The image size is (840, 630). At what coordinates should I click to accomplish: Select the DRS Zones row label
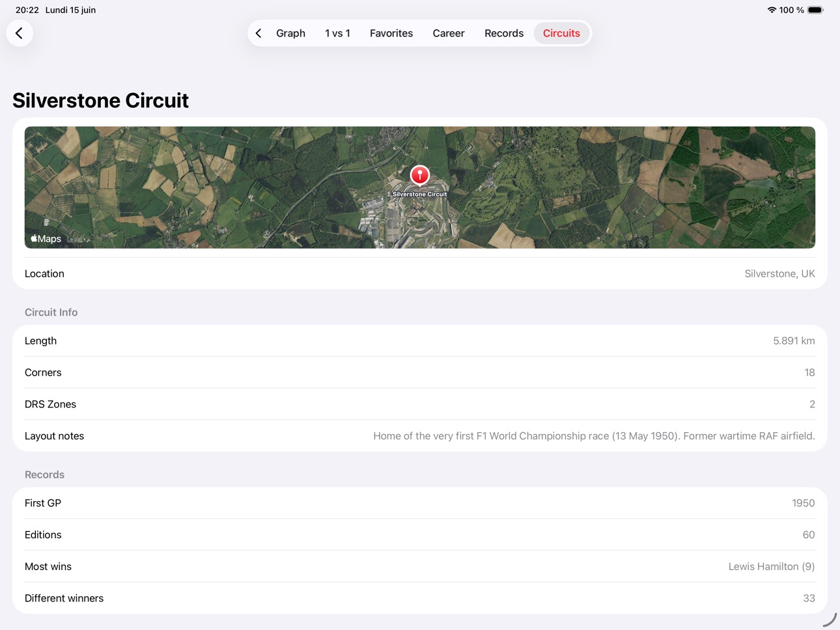point(50,404)
